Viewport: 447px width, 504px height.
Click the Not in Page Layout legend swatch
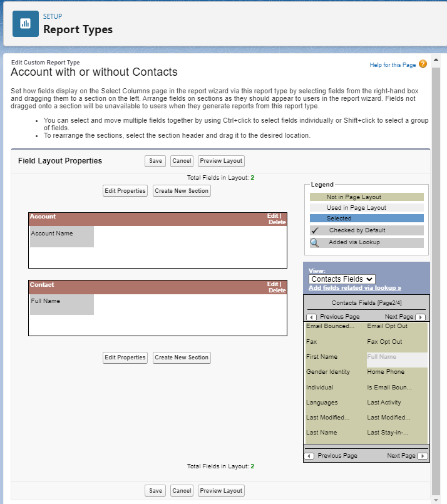coord(367,197)
